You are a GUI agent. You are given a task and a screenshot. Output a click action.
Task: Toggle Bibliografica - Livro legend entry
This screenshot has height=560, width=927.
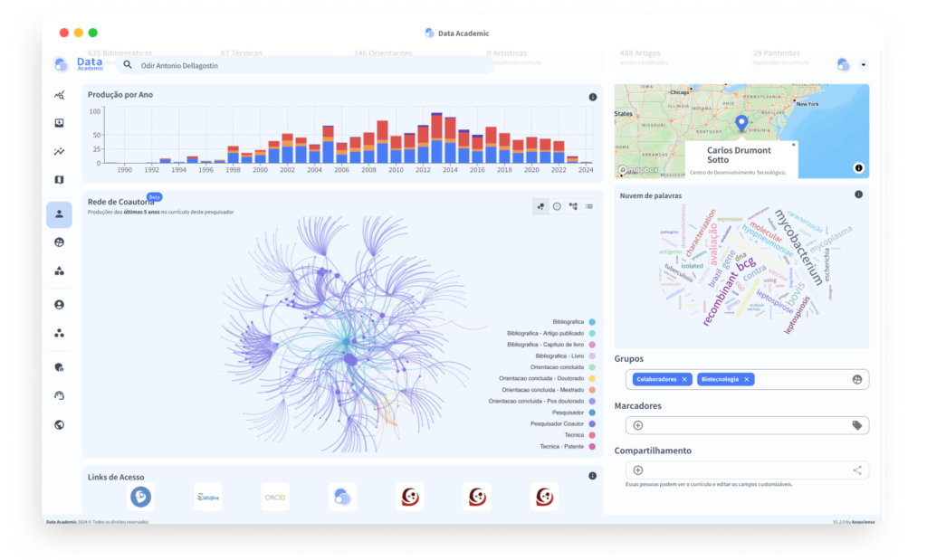click(x=565, y=356)
